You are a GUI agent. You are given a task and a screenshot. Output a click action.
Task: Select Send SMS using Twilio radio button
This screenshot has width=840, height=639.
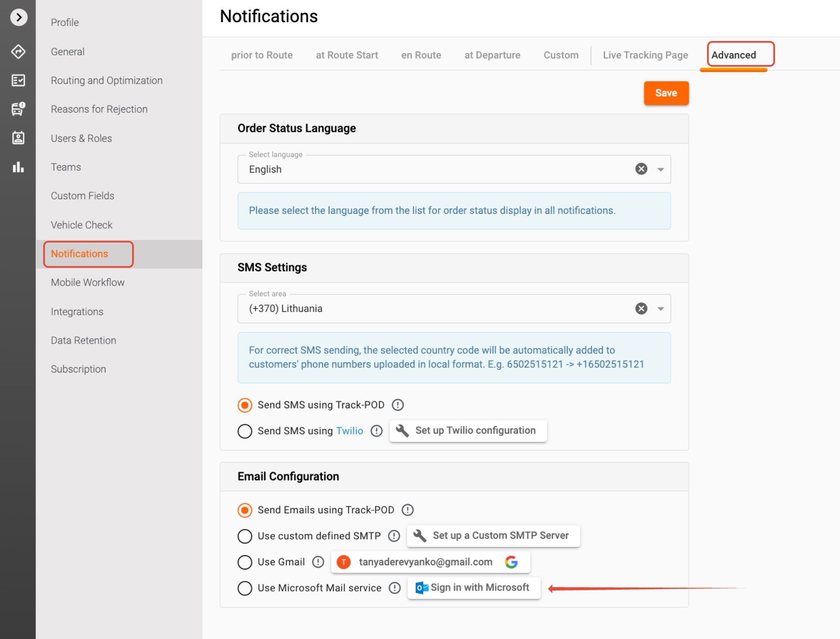(x=245, y=431)
